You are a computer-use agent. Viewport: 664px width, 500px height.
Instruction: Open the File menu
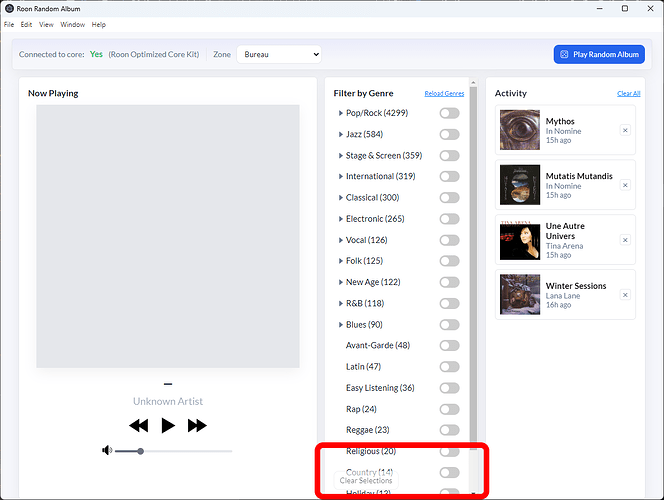click(x=9, y=24)
